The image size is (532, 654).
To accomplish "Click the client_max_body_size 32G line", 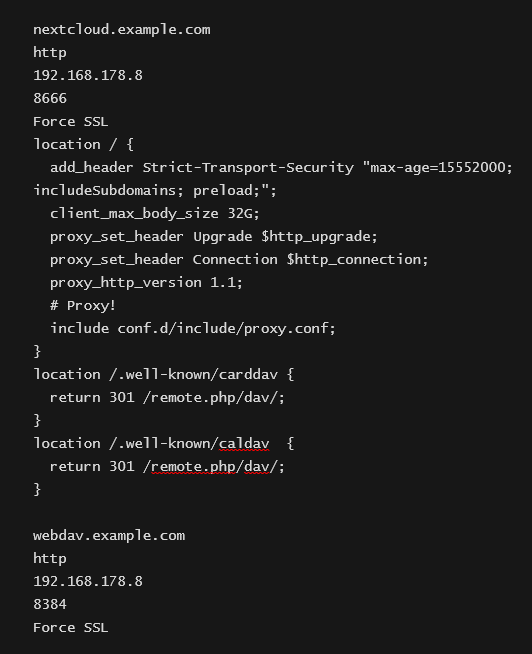I will click(x=155, y=214).
